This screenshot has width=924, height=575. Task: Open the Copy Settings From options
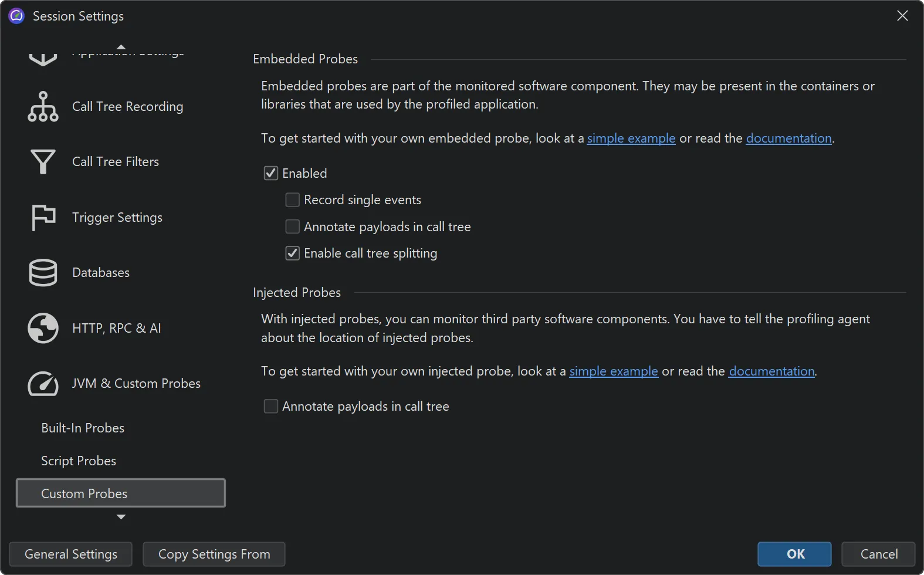click(x=214, y=554)
